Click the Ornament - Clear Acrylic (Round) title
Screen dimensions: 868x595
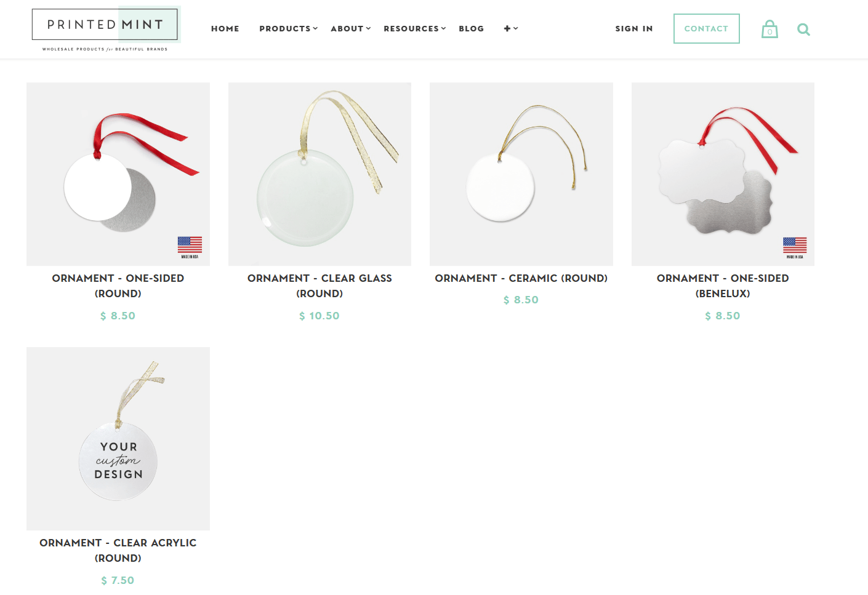pos(118,550)
